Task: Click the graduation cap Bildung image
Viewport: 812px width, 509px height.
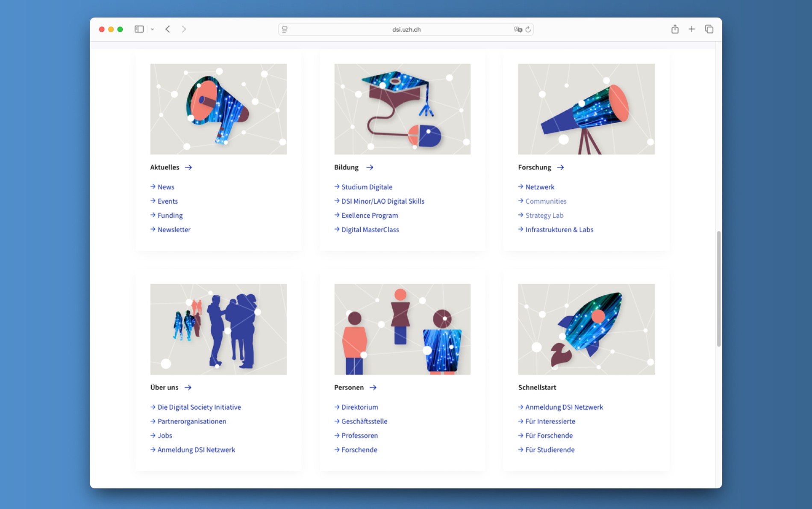Action: pyautogui.click(x=402, y=109)
